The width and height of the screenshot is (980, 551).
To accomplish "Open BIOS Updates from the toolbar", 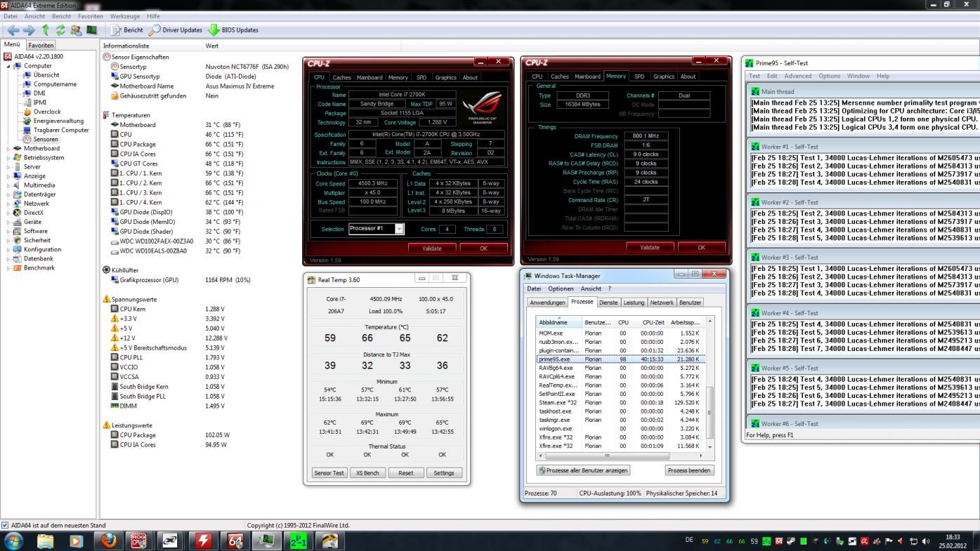I will (x=233, y=30).
